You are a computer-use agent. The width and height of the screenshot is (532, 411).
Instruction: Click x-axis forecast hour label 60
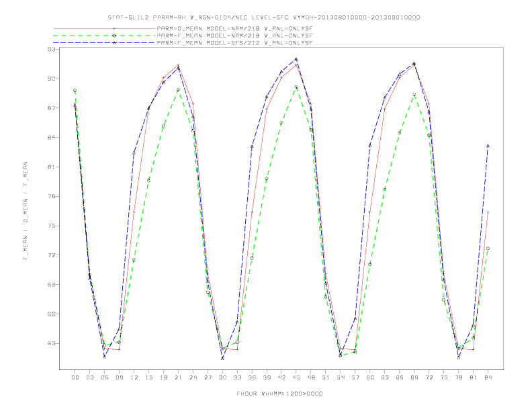coord(370,377)
